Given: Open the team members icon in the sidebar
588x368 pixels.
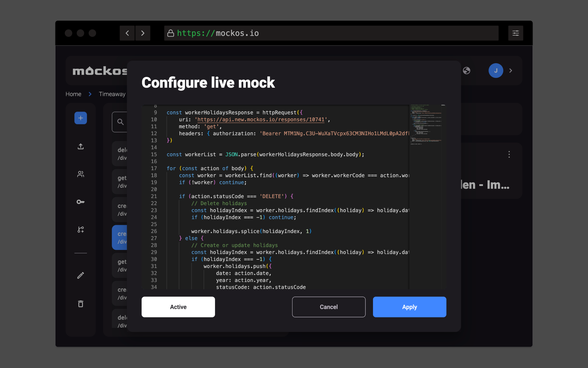Looking at the screenshot, I should pyautogui.click(x=80, y=174).
